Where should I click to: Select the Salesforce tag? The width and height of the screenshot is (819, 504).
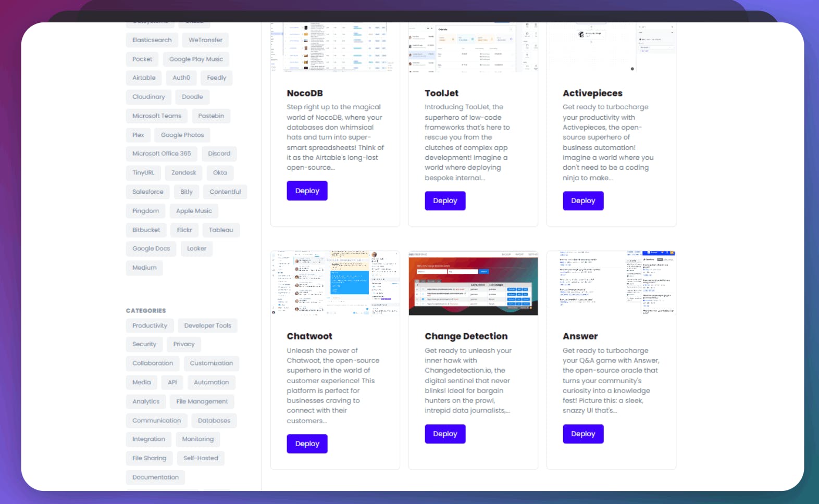(148, 192)
